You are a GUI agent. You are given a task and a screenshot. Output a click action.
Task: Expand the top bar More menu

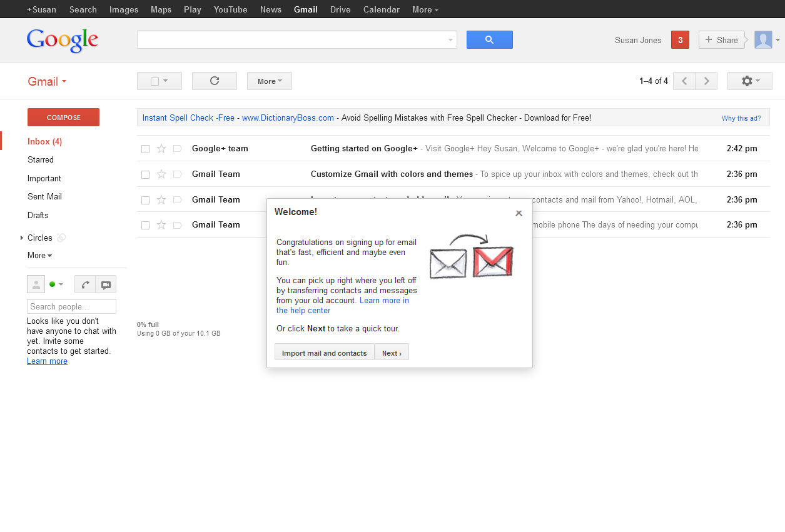pyautogui.click(x=425, y=9)
